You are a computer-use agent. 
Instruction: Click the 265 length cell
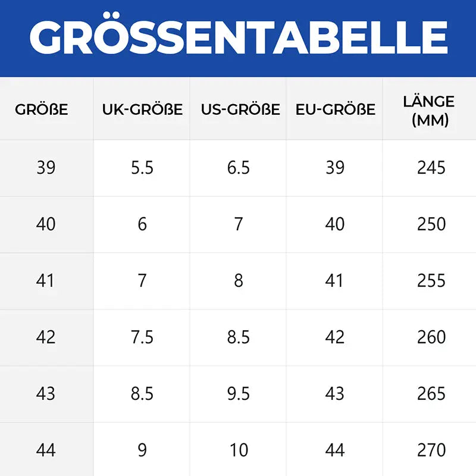click(x=431, y=393)
